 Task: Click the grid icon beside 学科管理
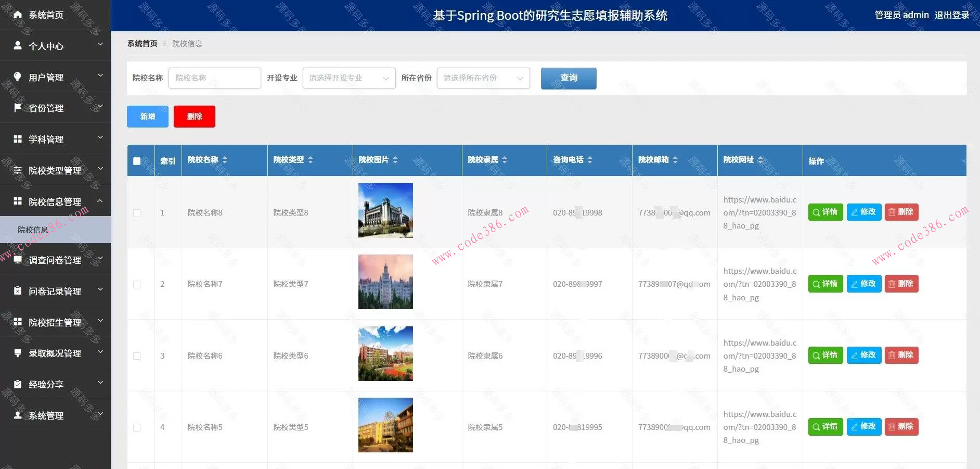17,139
